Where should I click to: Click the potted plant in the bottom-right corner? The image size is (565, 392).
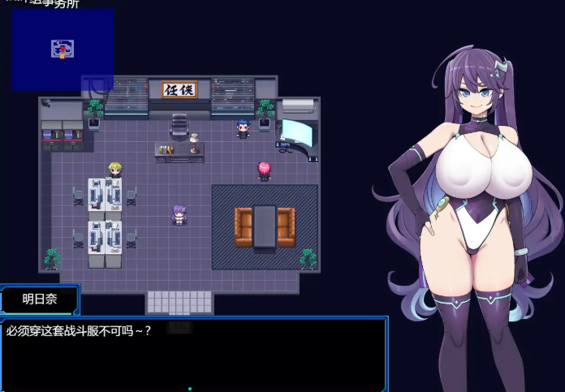point(308,258)
